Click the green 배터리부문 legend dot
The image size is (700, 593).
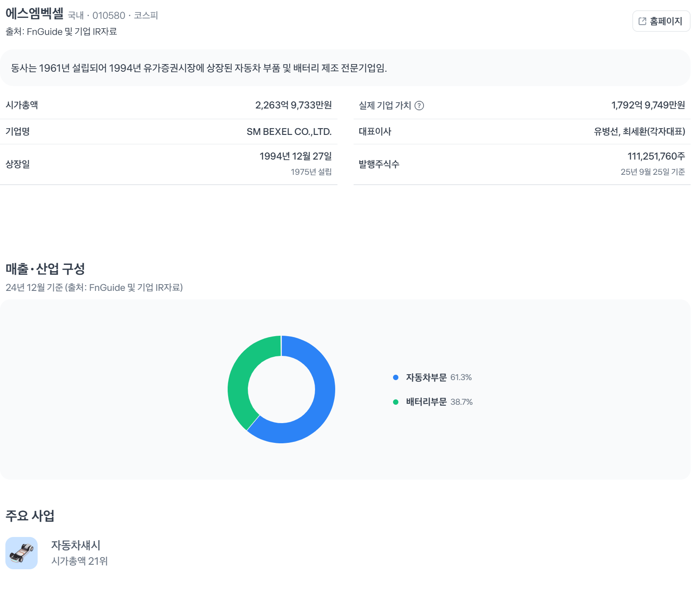396,402
